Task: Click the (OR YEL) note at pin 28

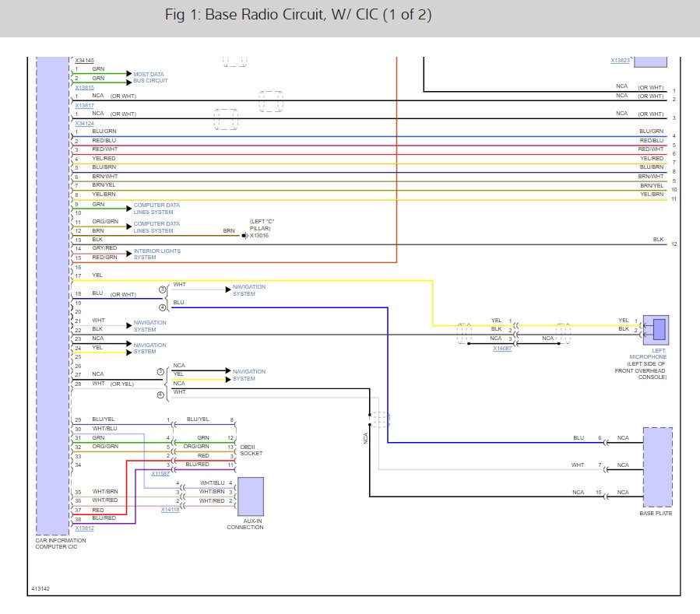Action: [122, 384]
